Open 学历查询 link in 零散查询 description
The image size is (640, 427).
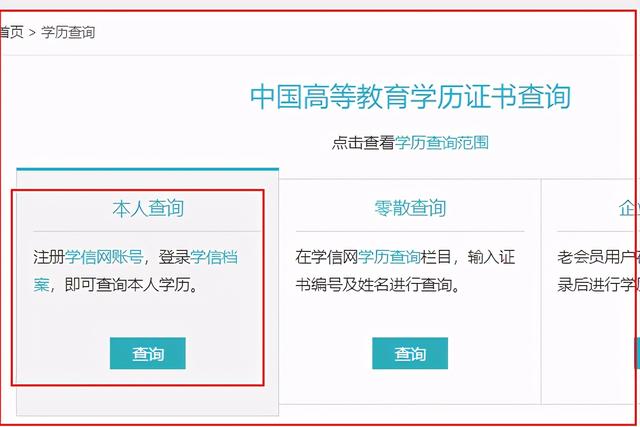[x=389, y=257]
